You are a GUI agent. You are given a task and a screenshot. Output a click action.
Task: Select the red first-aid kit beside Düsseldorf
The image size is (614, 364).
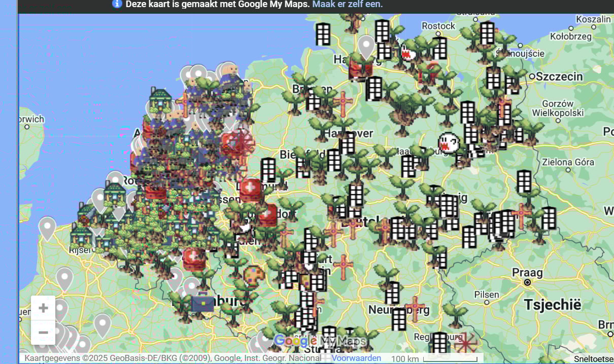click(x=268, y=215)
